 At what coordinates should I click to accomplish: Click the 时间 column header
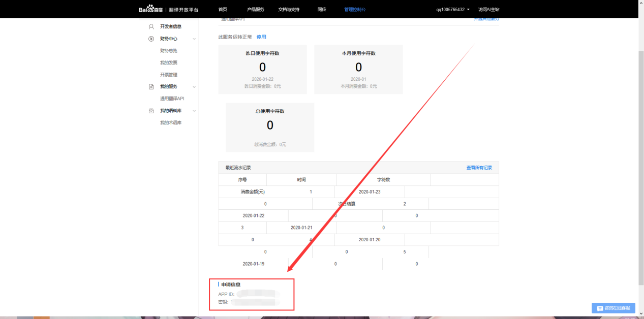pos(301,180)
